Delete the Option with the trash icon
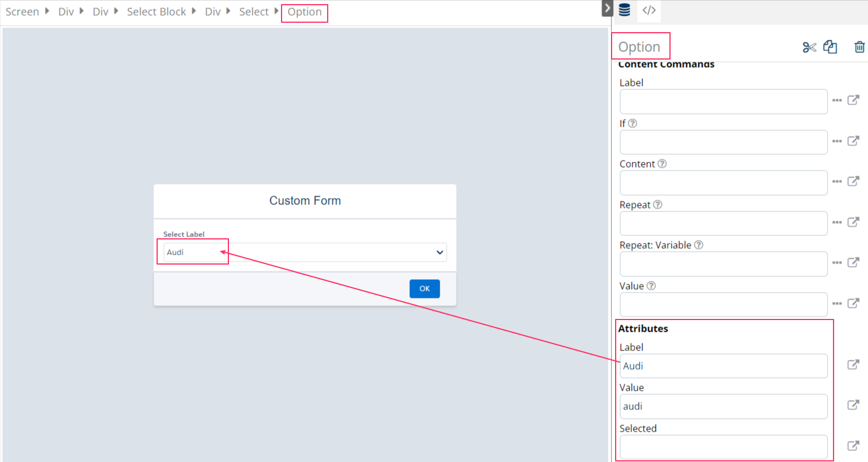The height and width of the screenshot is (462, 868). (859, 47)
